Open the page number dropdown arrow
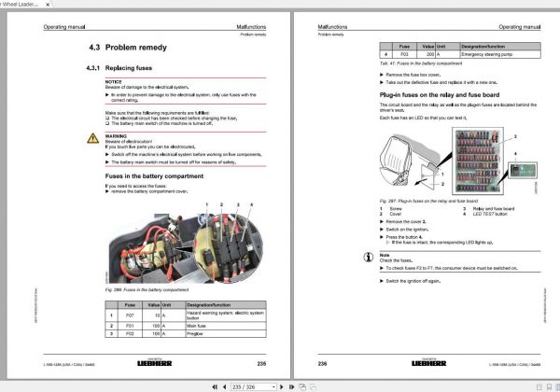The image size is (560, 392). coord(273,387)
